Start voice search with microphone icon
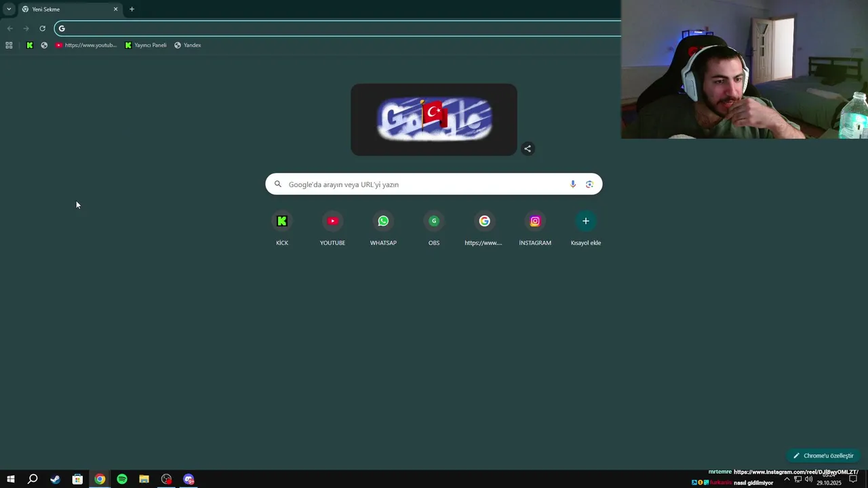Viewport: 868px width, 488px height. pyautogui.click(x=573, y=184)
